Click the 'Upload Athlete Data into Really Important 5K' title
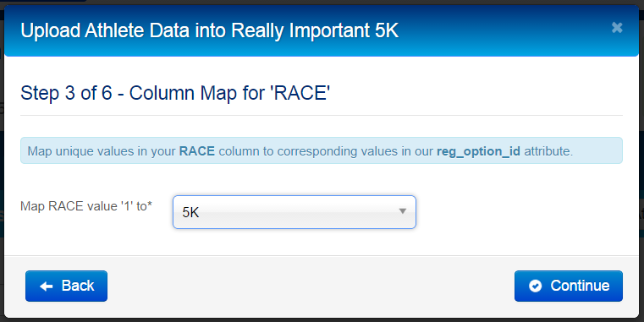The width and height of the screenshot is (644, 322). (210, 30)
